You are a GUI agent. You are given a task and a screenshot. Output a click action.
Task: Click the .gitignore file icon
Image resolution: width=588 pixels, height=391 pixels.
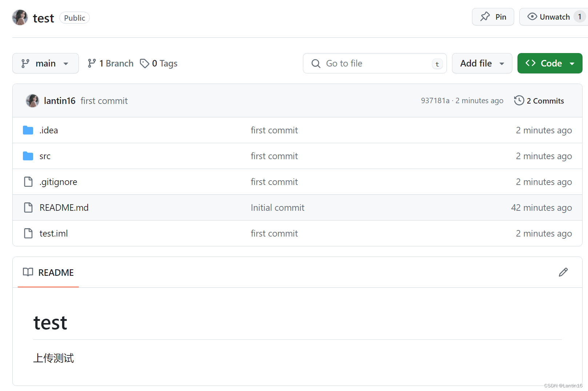[28, 182]
